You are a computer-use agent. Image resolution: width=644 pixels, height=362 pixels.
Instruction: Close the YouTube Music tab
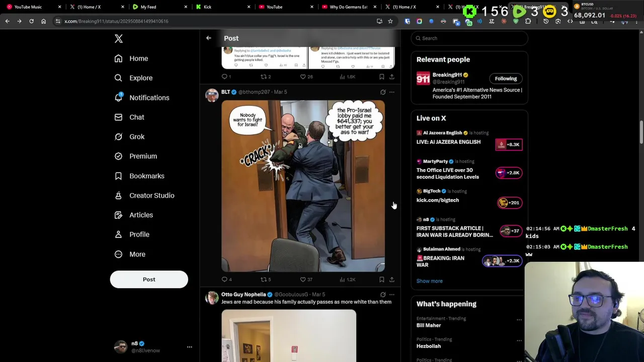point(60,7)
